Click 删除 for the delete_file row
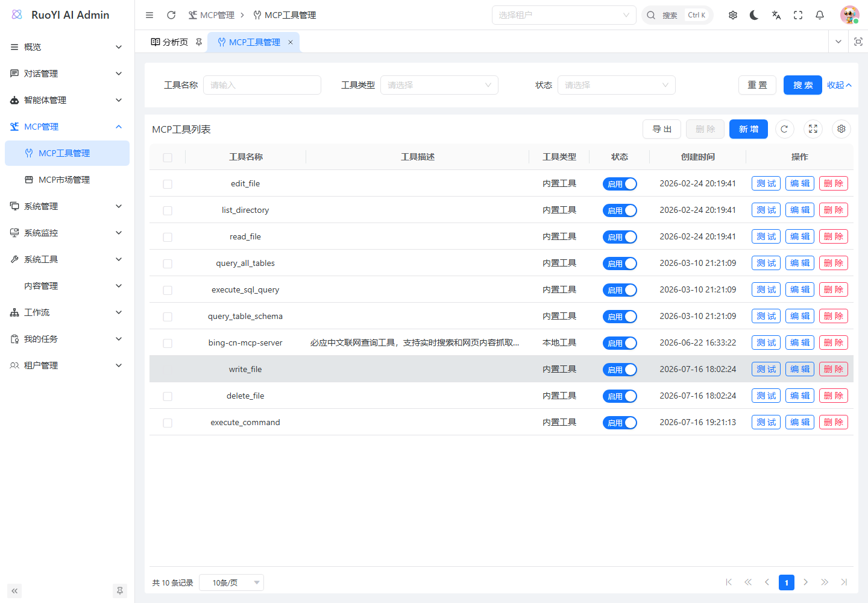This screenshot has height=603, width=868. [x=834, y=396]
